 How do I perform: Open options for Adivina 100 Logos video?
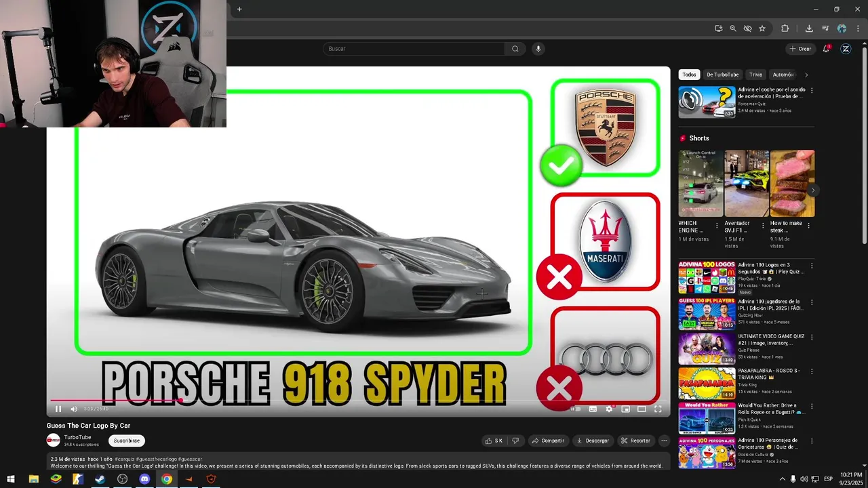point(812,266)
